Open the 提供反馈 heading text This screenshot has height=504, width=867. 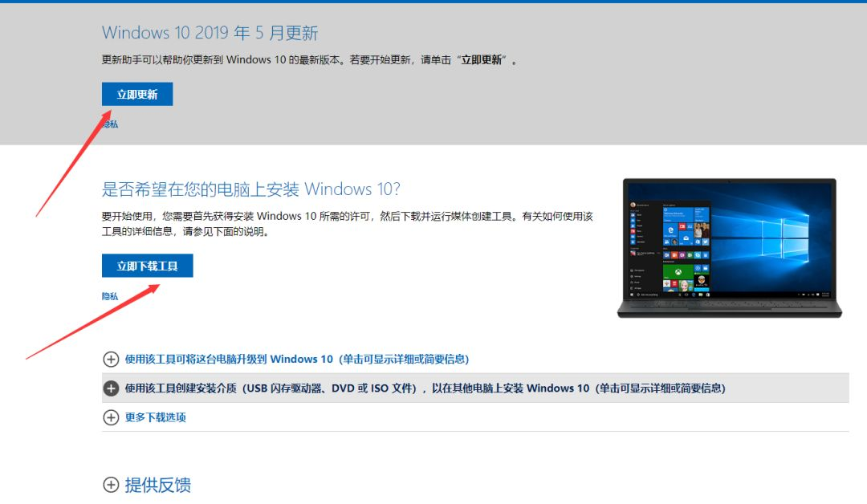[158, 485]
